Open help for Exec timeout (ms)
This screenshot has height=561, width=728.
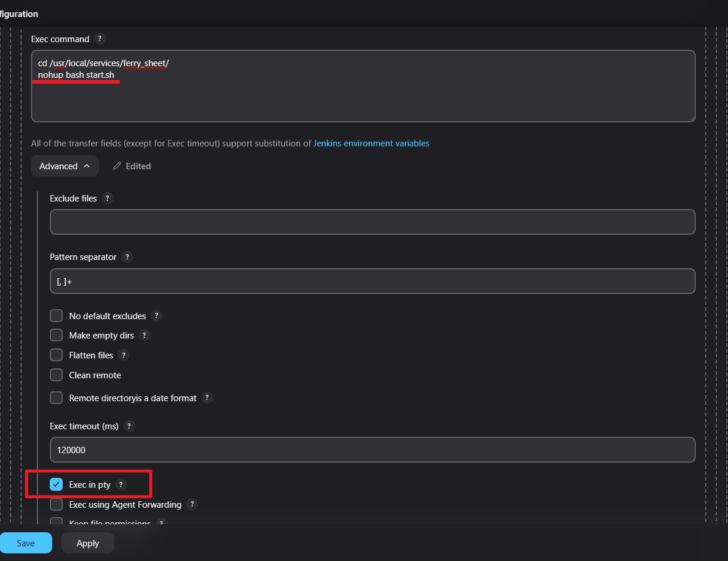(129, 426)
